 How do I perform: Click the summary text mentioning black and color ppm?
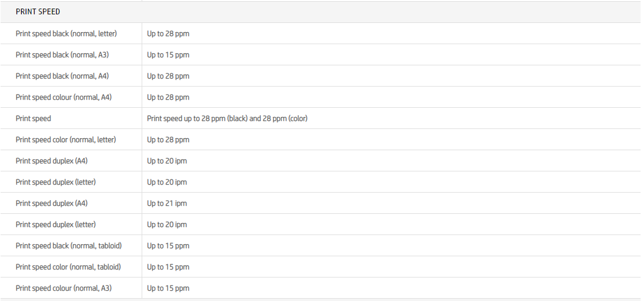click(x=227, y=119)
